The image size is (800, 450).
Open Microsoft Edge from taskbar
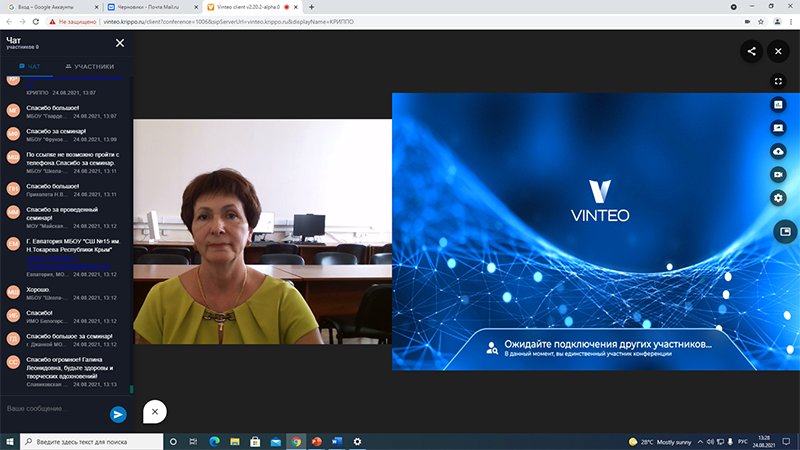(x=214, y=442)
